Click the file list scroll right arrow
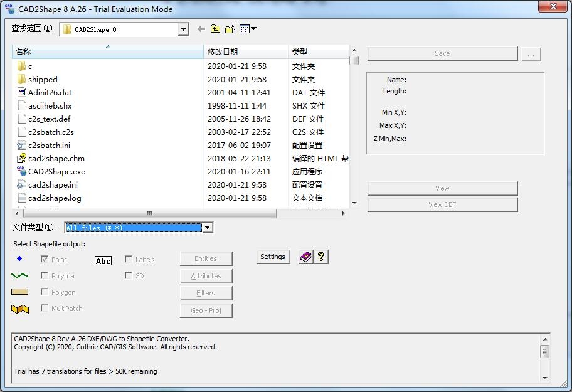The height and width of the screenshot is (392, 572). coord(343,213)
